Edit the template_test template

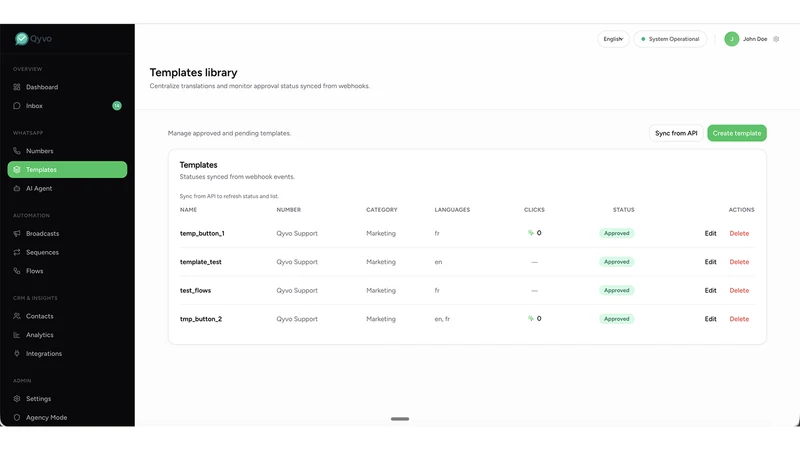pyautogui.click(x=710, y=262)
